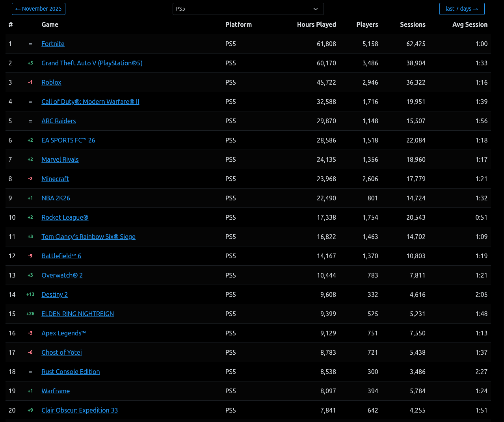Select Grand Theft Auto V players value 3,486
The image size is (504, 422).
coord(370,63)
